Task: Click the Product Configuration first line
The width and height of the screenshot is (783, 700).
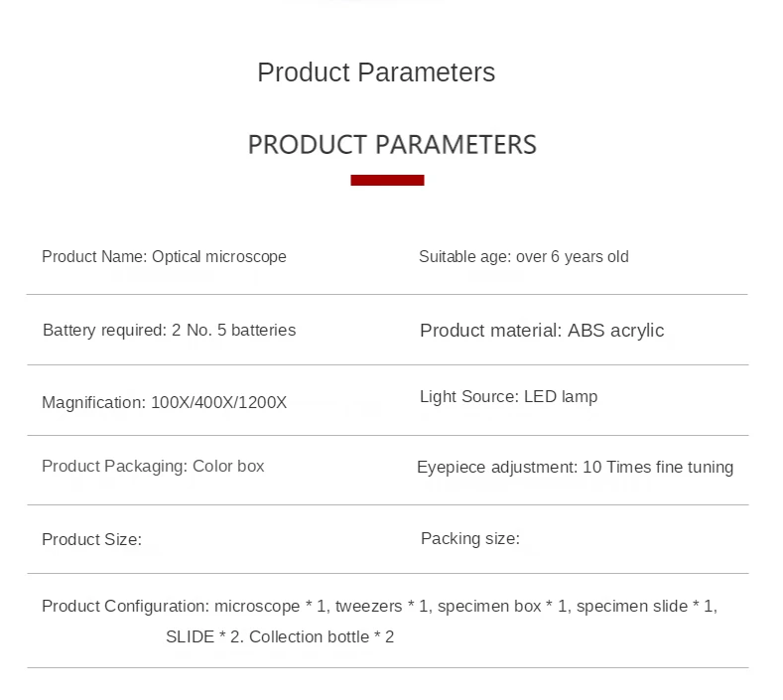Action: tap(379, 606)
